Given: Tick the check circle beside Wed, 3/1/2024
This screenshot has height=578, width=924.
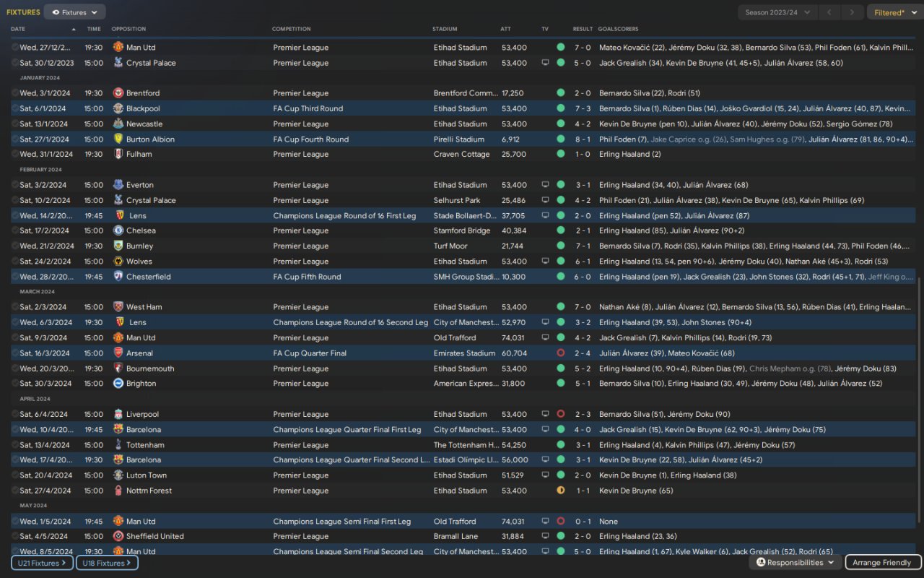Looking at the screenshot, I should click(15, 93).
